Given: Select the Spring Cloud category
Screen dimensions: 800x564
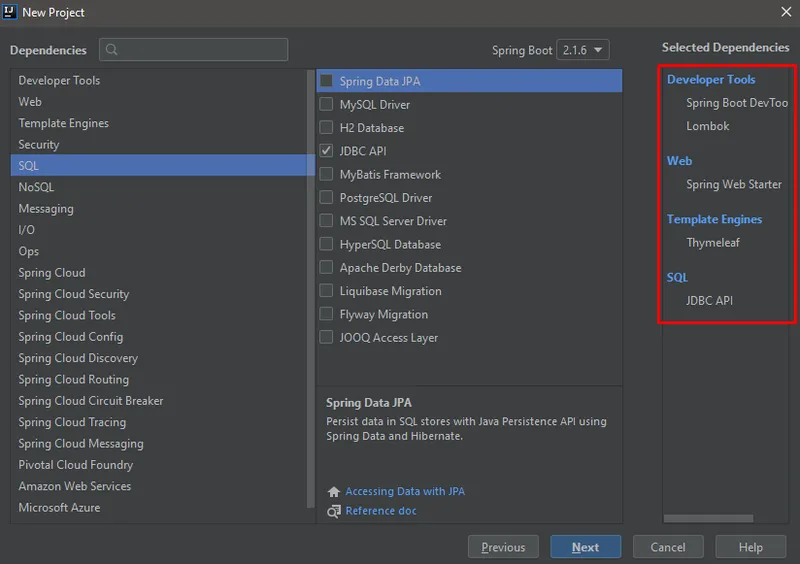Looking at the screenshot, I should point(159,273).
